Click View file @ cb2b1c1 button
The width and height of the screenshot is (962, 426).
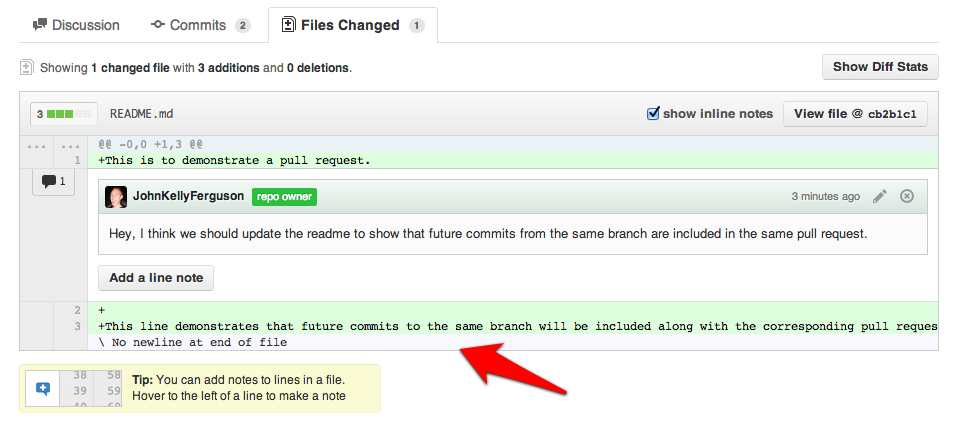pyautogui.click(x=855, y=114)
